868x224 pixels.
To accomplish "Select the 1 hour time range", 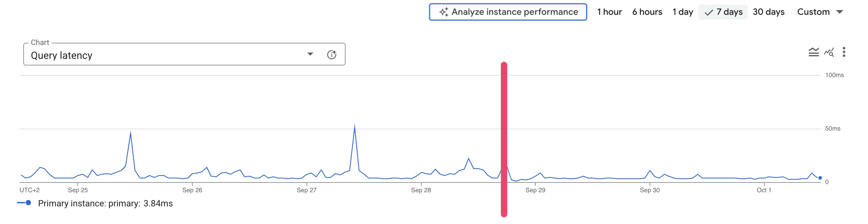I will point(609,12).
